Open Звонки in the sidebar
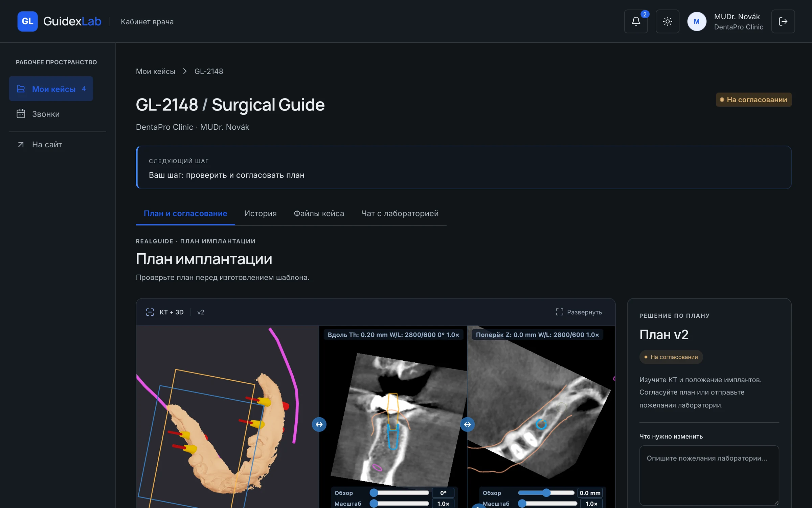Viewport: 812px width, 508px height. point(46,114)
